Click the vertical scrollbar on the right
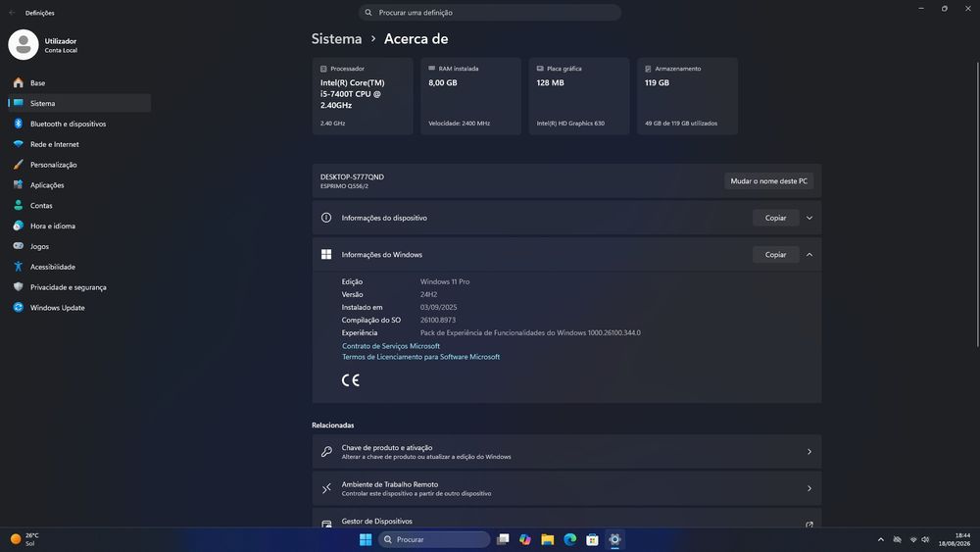This screenshot has height=552, width=980. pyautogui.click(x=977, y=203)
